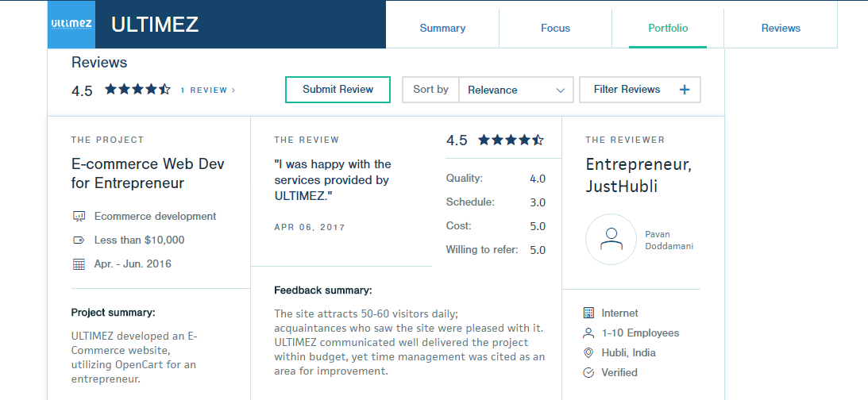
Task: Click the 4.5 star rating in the header
Action: (x=138, y=90)
